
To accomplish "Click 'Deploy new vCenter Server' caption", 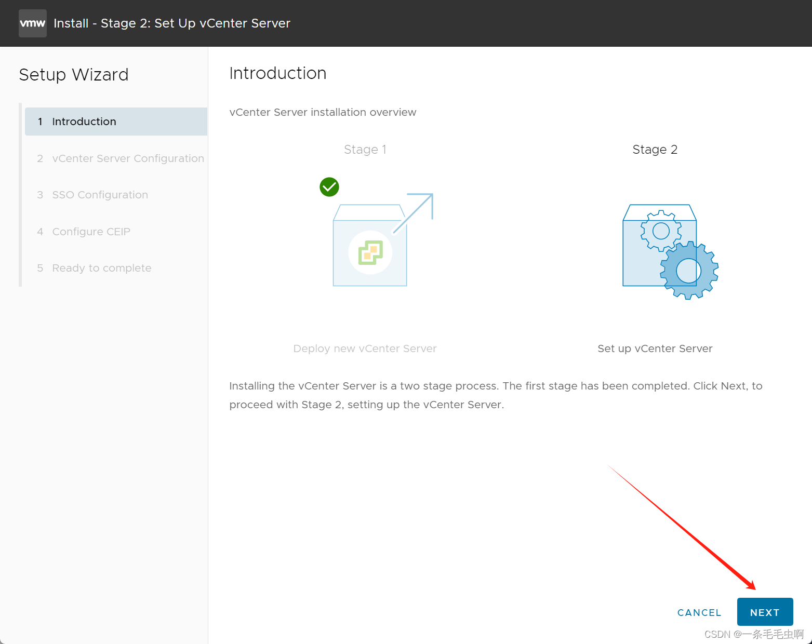I will (365, 348).
